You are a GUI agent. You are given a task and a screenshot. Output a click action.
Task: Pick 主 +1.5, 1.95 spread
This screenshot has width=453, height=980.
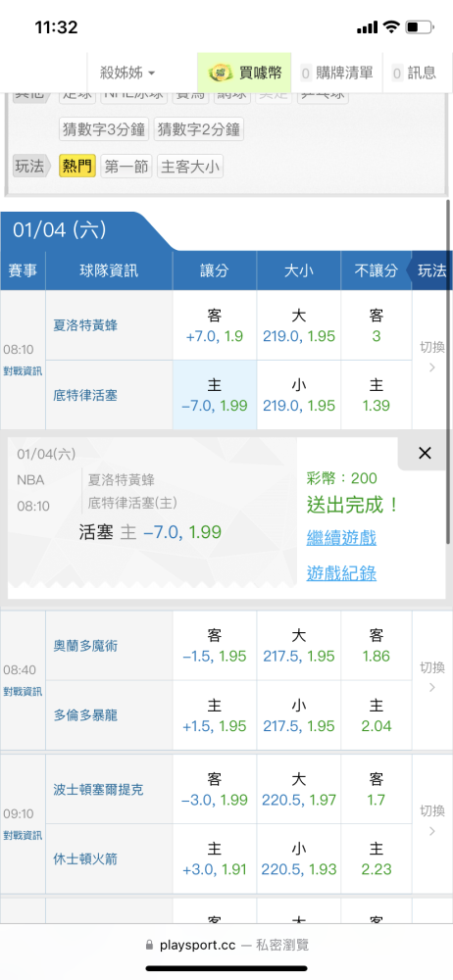click(215, 715)
